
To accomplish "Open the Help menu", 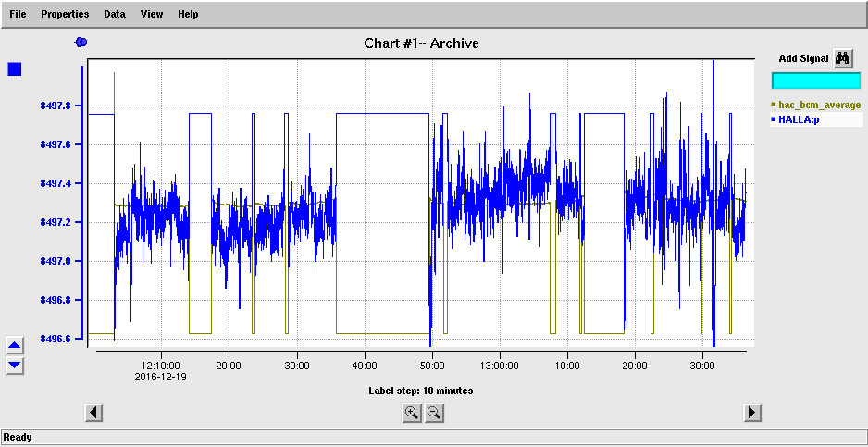I will [188, 14].
